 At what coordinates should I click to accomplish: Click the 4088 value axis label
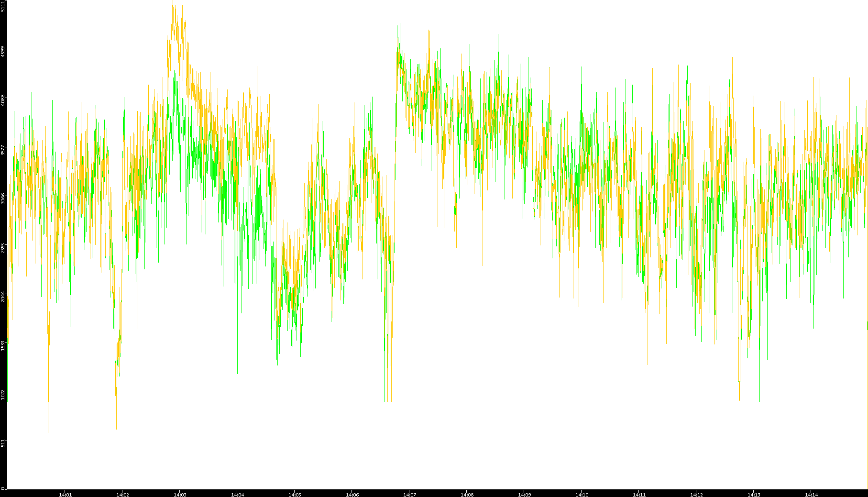click(x=3, y=100)
